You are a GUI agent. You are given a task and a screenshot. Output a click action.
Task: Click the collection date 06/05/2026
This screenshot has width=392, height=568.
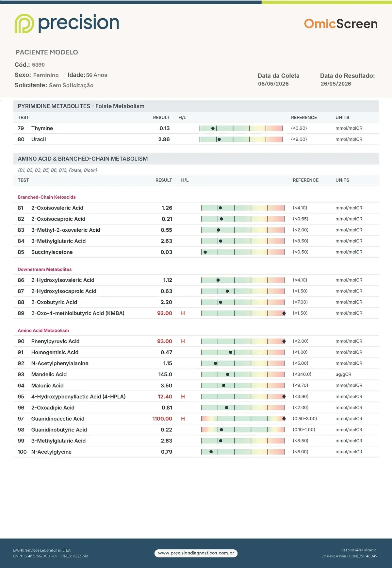273,84
